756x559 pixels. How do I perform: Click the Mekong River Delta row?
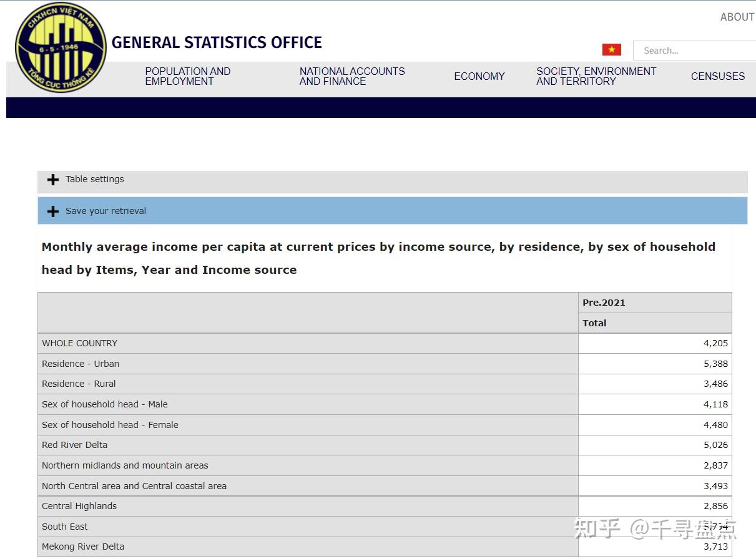click(250, 547)
